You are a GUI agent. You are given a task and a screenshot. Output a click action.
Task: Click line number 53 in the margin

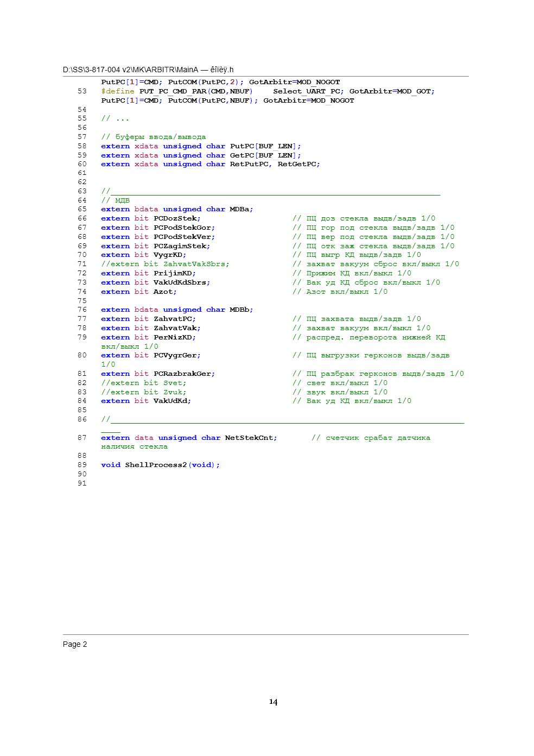point(82,91)
